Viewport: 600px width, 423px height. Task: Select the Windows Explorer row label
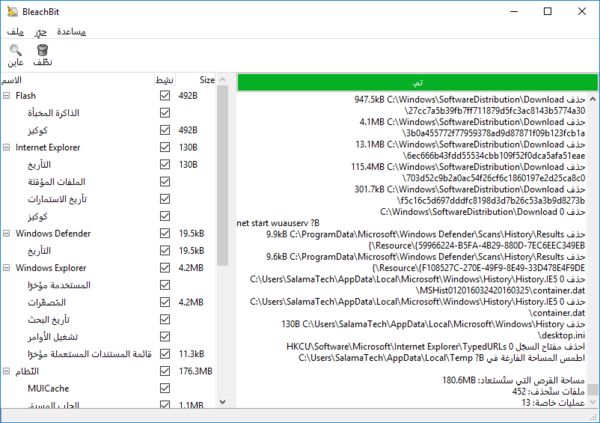51,268
